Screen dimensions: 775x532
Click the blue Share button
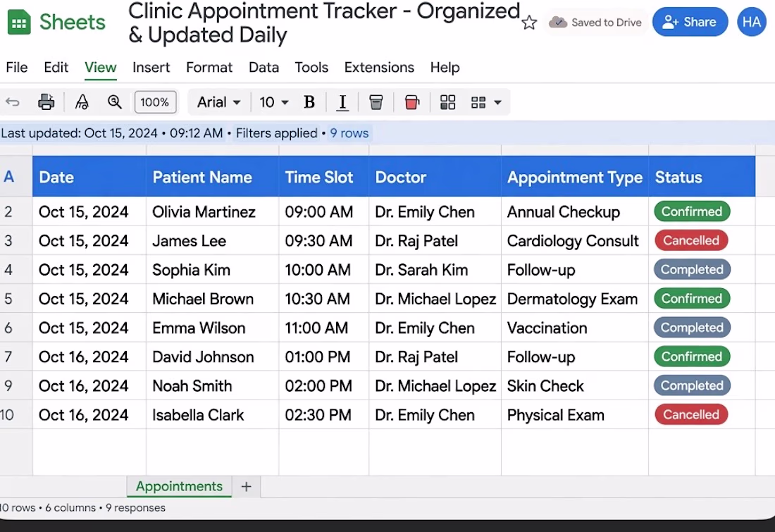pos(690,23)
